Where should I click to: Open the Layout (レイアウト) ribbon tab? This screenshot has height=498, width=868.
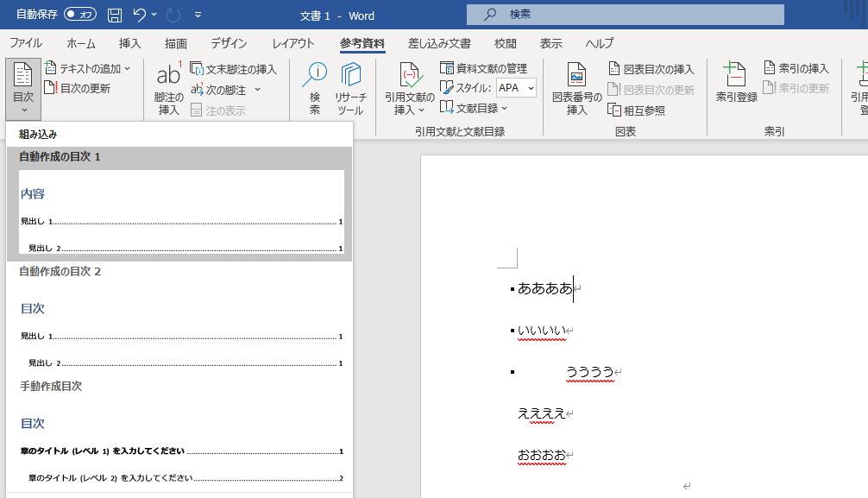[x=293, y=43]
